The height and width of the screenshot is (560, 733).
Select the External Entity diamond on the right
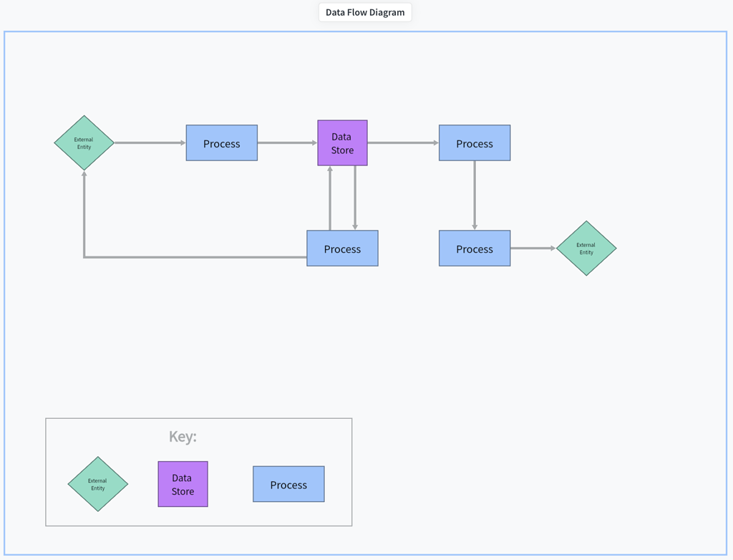[x=586, y=248]
